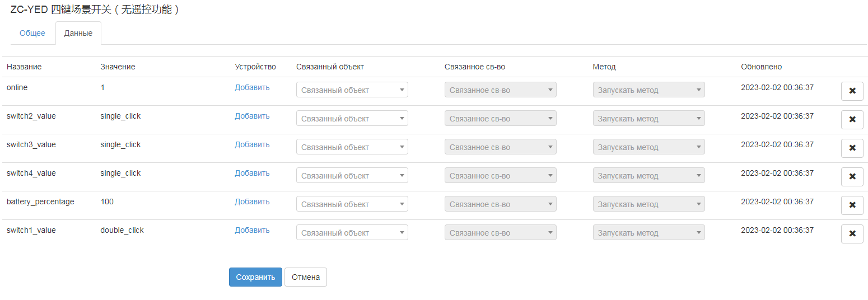
Task: Open linked object dropdown for switch4_value
Action: [x=352, y=176]
